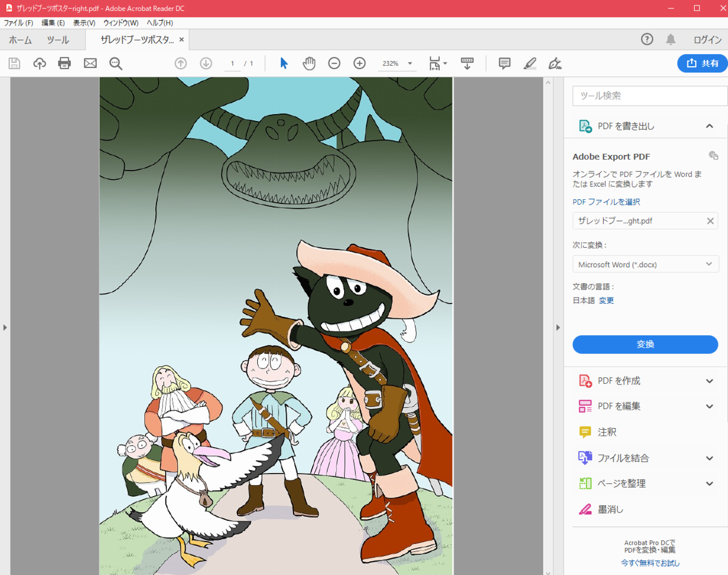Collapse the PDF を書き出し section chevron
This screenshot has width=728, height=575.
[x=709, y=126]
